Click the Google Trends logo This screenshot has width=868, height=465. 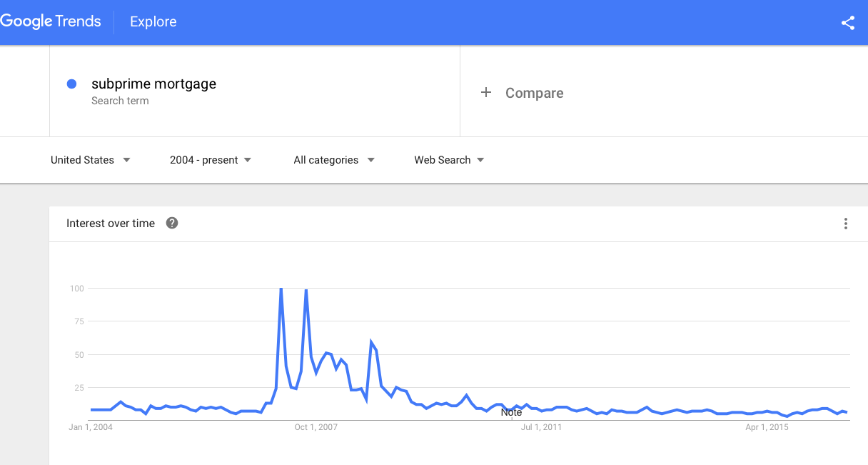pos(51,21)
